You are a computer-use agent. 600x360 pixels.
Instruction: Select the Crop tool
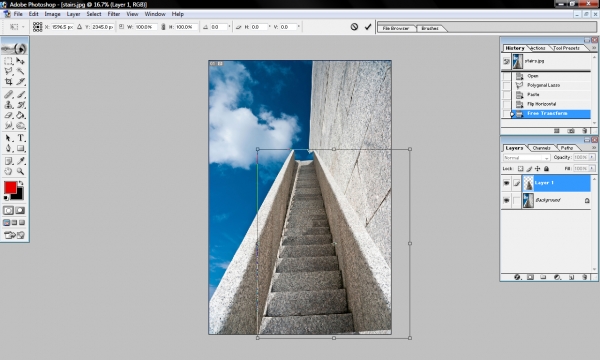click(8, 81)
